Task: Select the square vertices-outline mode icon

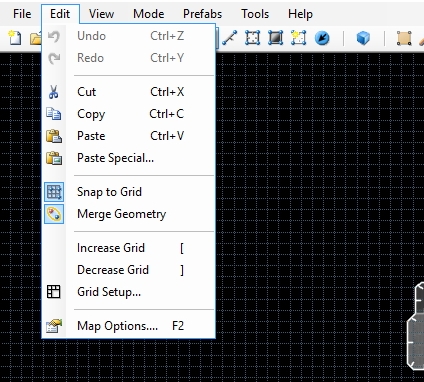Action: click(x=253, y=38)
